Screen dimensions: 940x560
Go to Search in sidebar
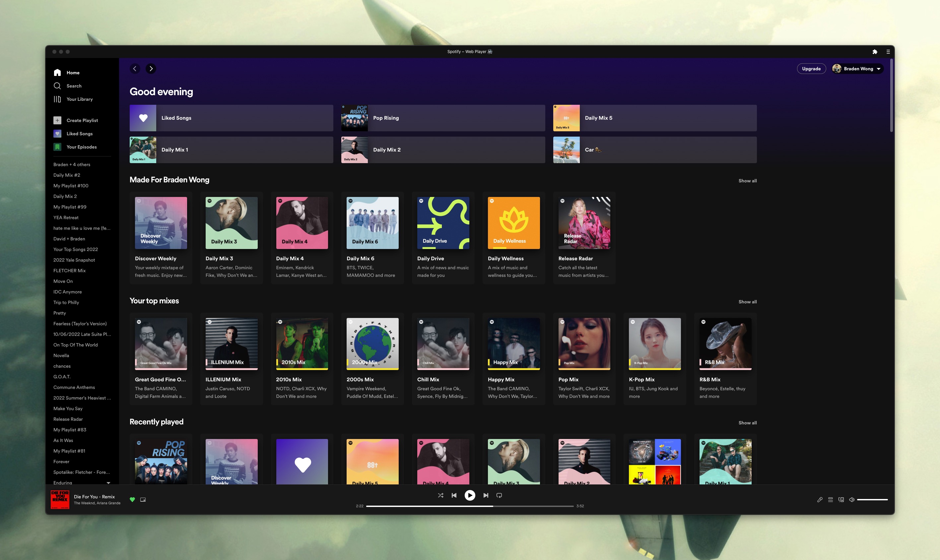[x=74, y=86]
